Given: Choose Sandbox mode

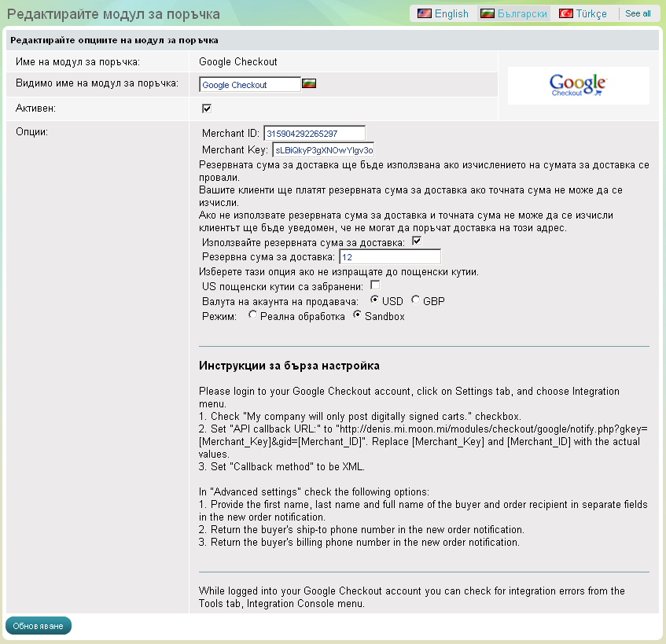Looking at the screenshot, I should pyautogui.click(x=357, y=315).
